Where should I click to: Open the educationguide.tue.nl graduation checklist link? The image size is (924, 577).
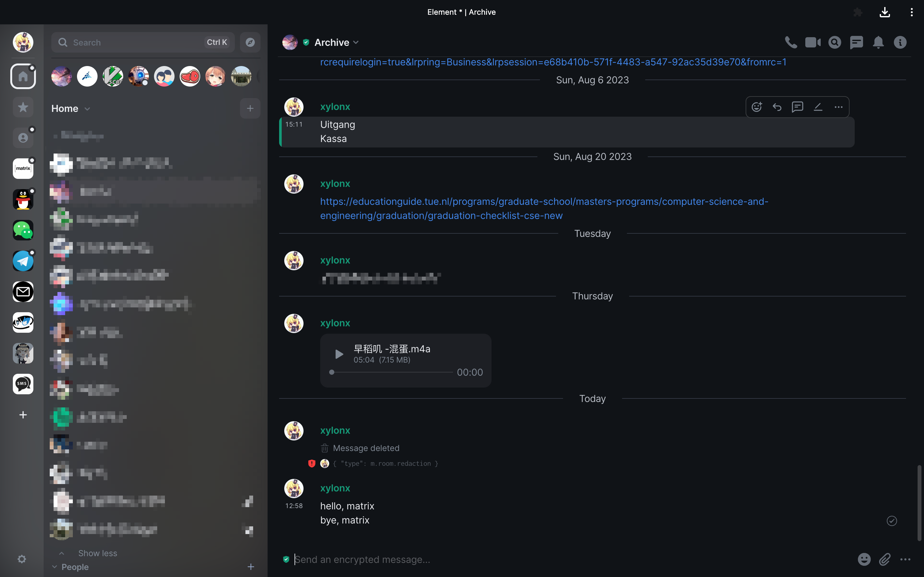click(x=544, y=208)
